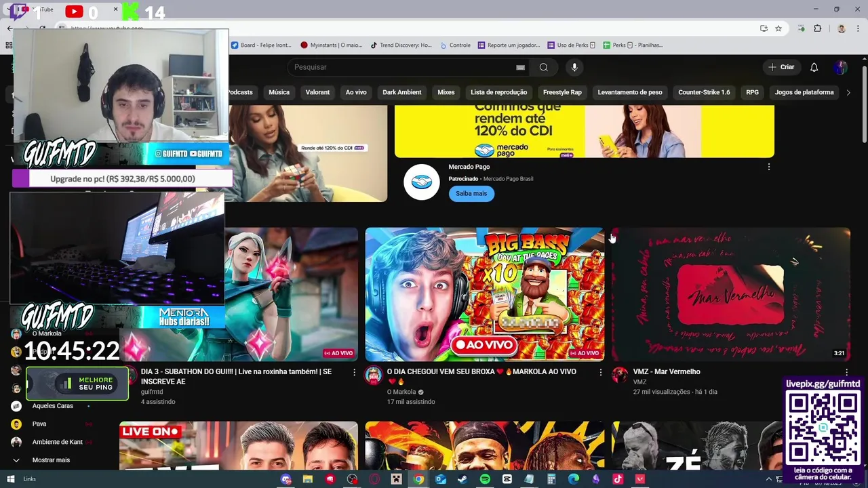Open options for the guifmtd subathon video
Image resolution: width=868 pixels, height=488 pixels.
[x=354, y=372]
